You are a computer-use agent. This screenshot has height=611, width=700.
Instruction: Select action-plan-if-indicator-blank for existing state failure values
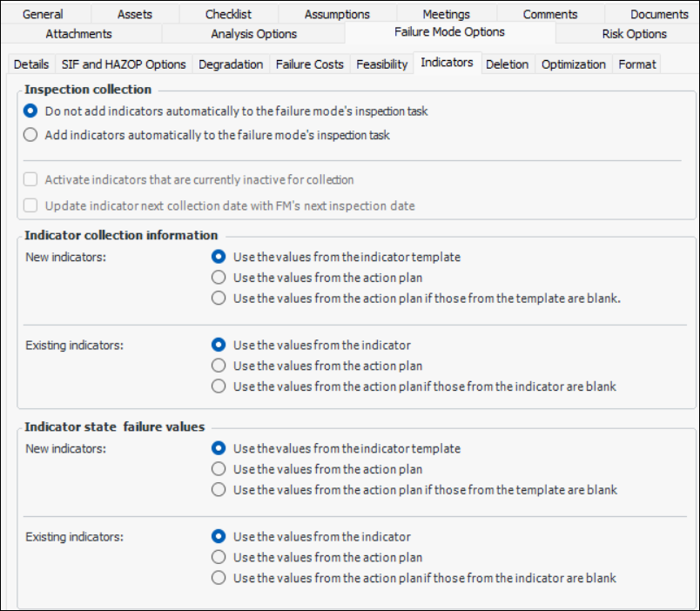[x=219, y=578]
